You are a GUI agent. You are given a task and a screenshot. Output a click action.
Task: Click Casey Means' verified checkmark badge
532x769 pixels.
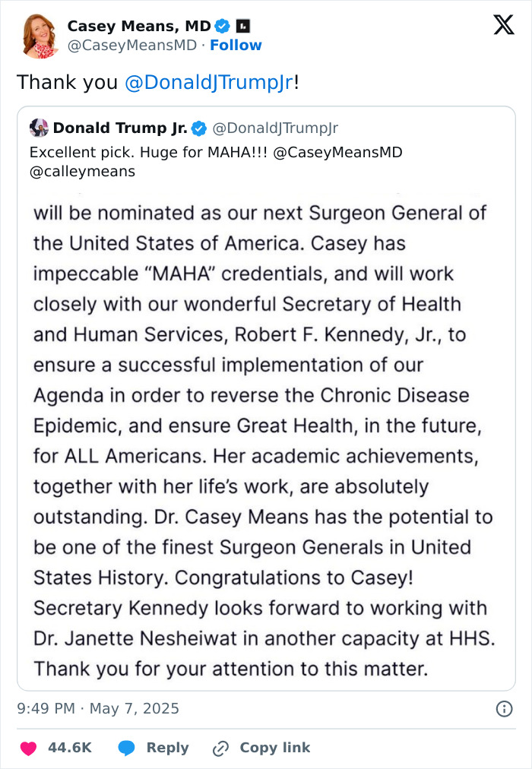pos(221,25)
